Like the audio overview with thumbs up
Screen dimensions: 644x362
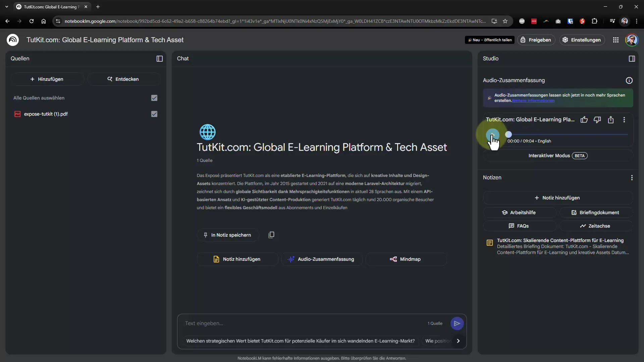pyautogui.click(x=584, y=120)
